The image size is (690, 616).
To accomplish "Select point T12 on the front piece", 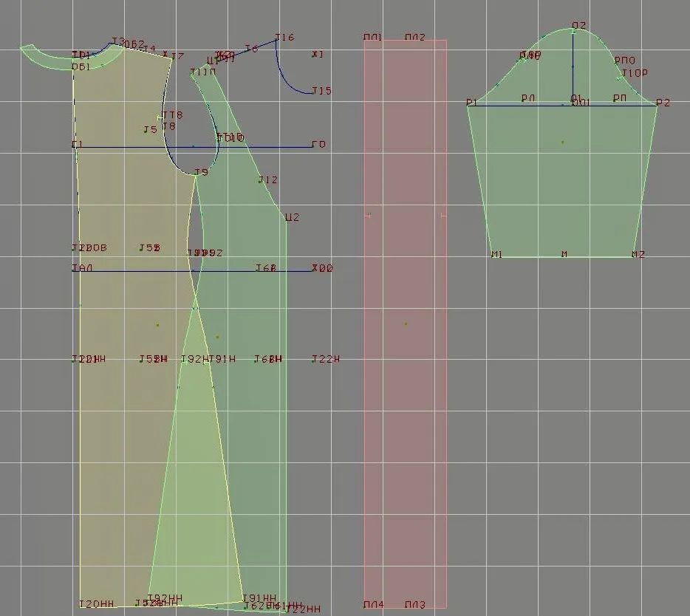I will point(259,182).
